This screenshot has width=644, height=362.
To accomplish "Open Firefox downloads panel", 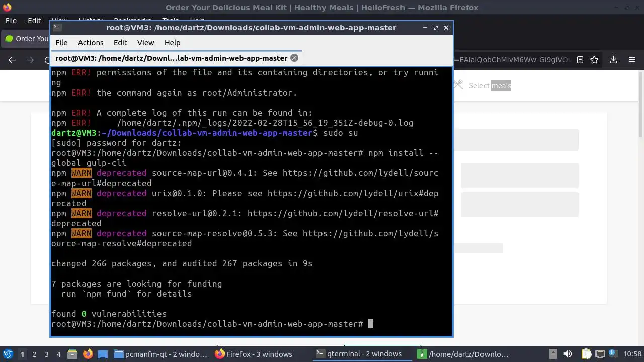I will pos(613,60).
